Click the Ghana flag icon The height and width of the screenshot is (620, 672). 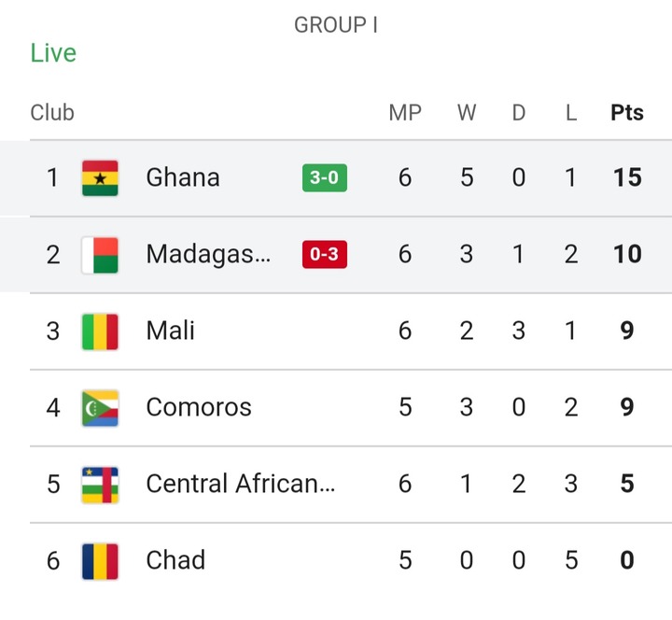click(x=100, y=178)
